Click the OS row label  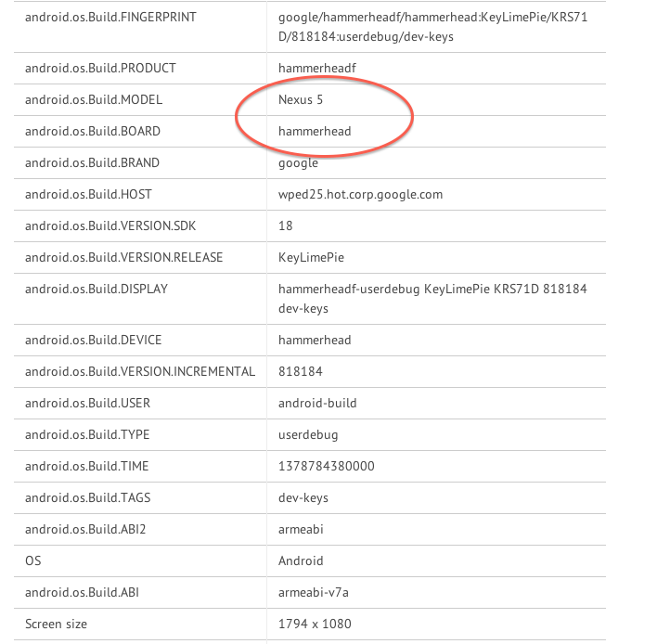click(x=33, y=560)
